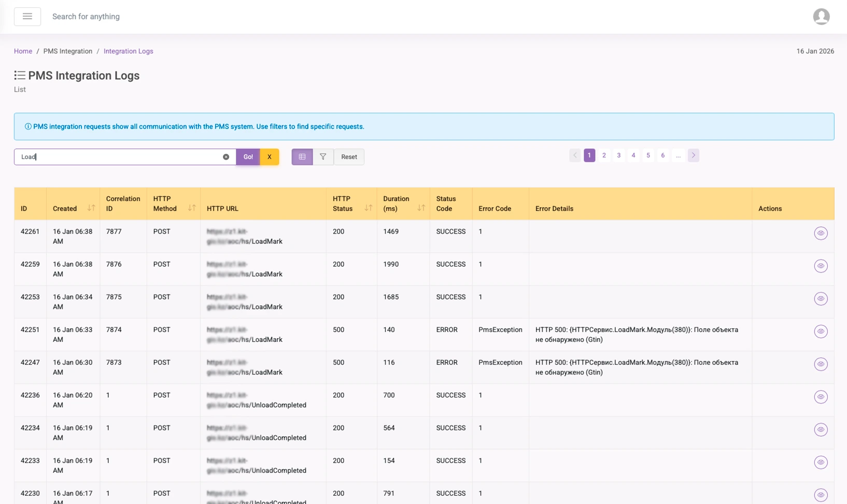Open the user profile avatar
Screen dimensions: 847x504
pos(821,17)
